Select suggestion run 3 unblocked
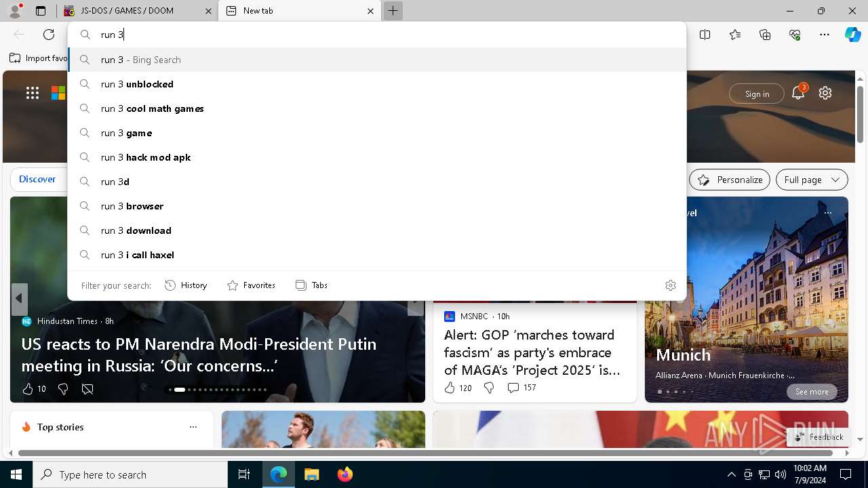Image resolution: width=868 pixels, height=488 pixels. pos(377,84)
